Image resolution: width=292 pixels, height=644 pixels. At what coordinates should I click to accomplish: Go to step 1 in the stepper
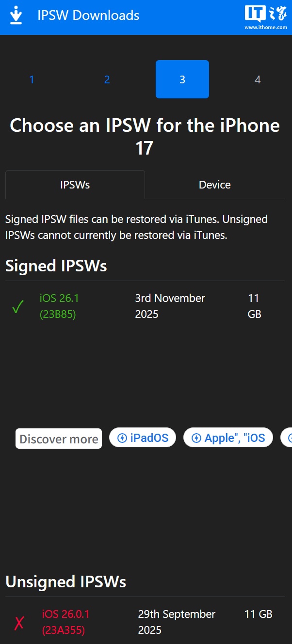32,79
